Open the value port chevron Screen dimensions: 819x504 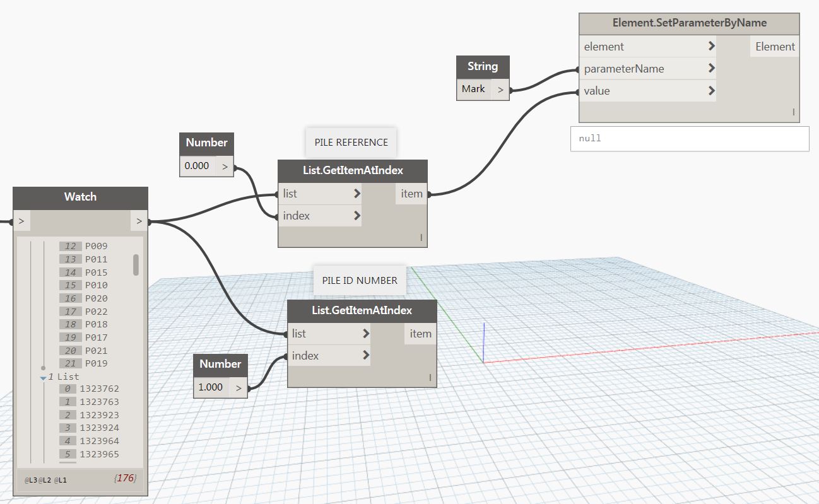pyautogui.click(x=712, y=90)
